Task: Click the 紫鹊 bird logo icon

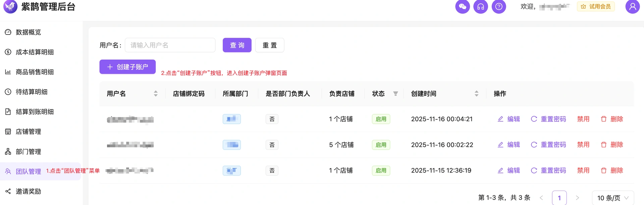Action: point(10,6)
